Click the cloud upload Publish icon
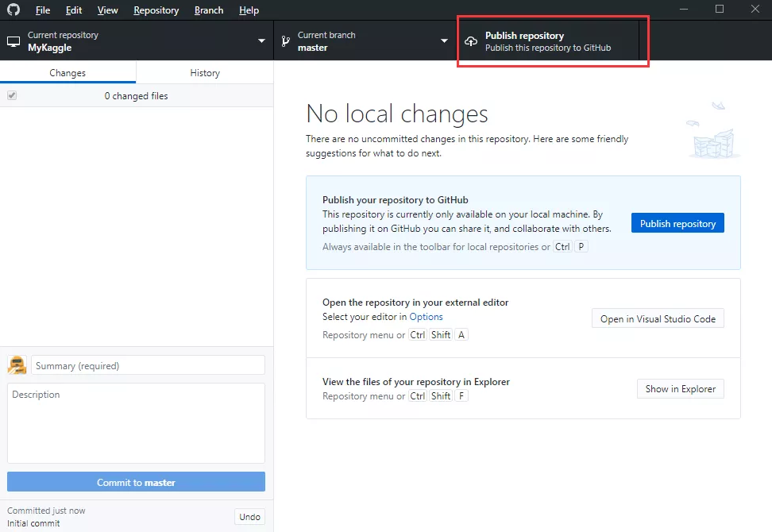 click(471, 41)
